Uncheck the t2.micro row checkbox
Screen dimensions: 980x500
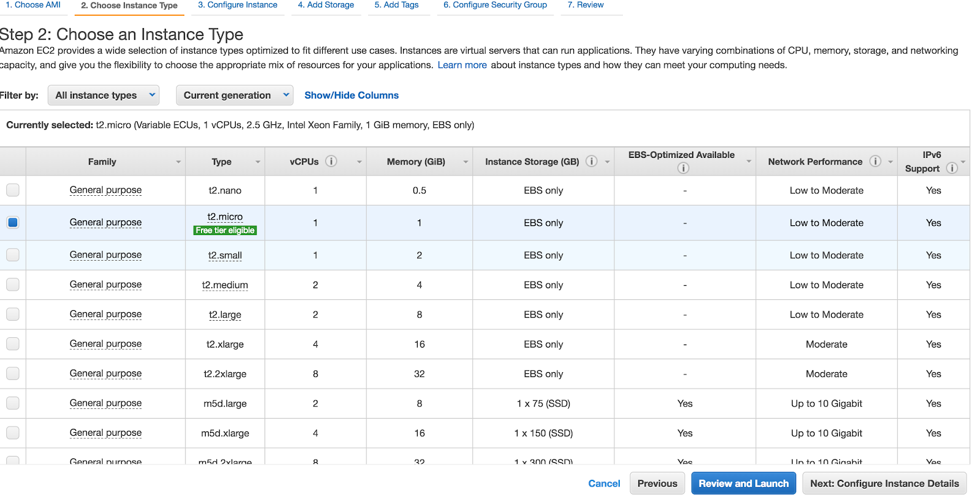[x=13, y=223]
